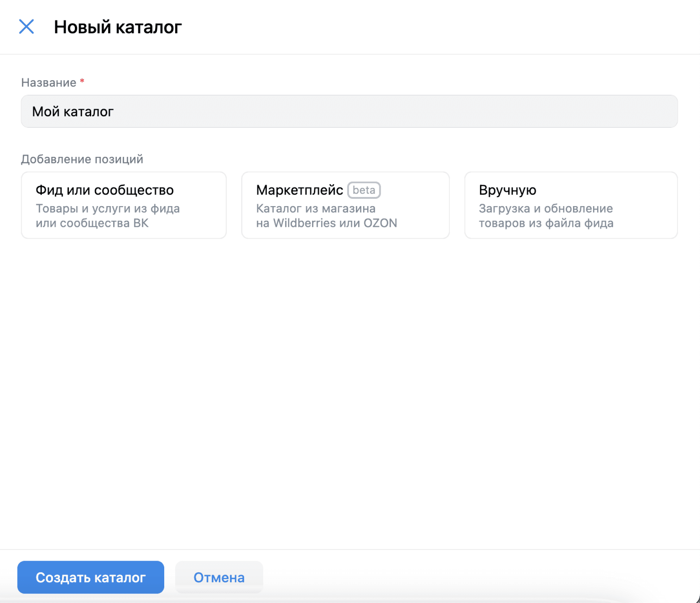The width and height of the screenshot is (700, 603).
Task: Click the Отмена button
Action: (x=219, y=577)
